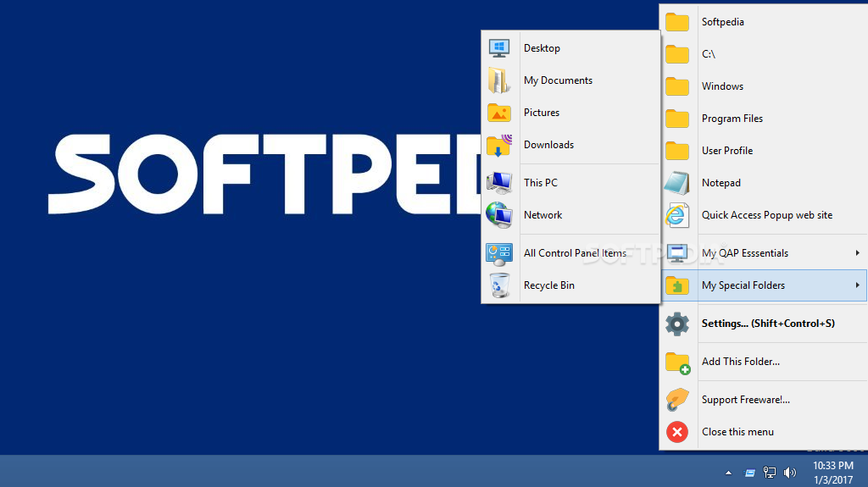Viewport: 868px width, 487px height.
Task: Click the My Special Folders puzzle icon
Action: [x=677, y=285]
